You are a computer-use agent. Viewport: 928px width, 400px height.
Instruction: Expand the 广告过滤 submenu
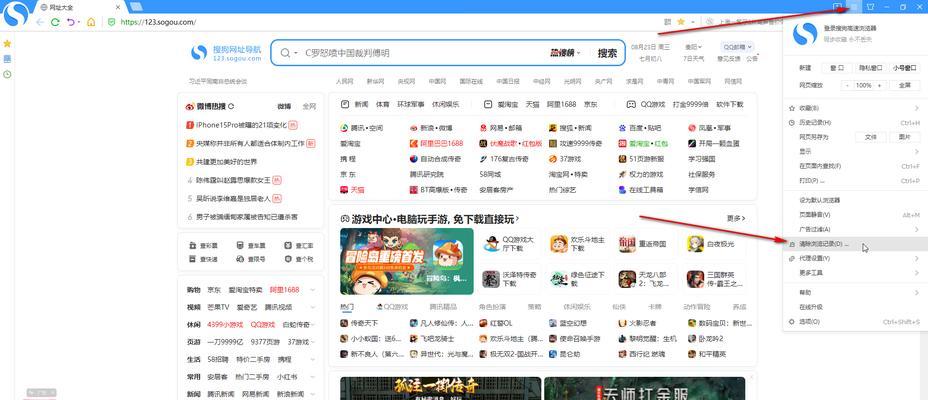coord(917,229)
